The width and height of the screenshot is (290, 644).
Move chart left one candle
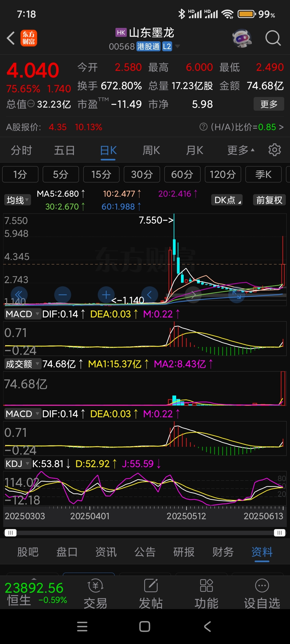[x=150, y=295]
